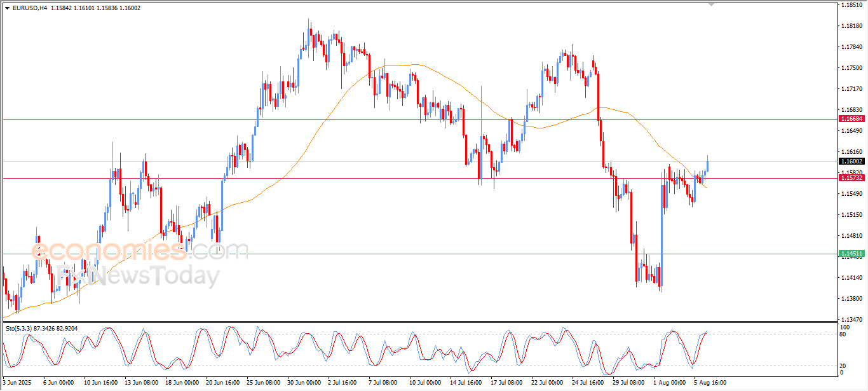
Task: Click the 13 Jun 08:00 time label
Action: [141, 383]
